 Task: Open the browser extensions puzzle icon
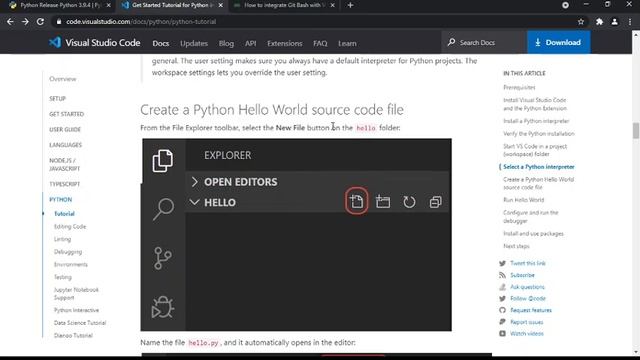(x=599, y=22)
